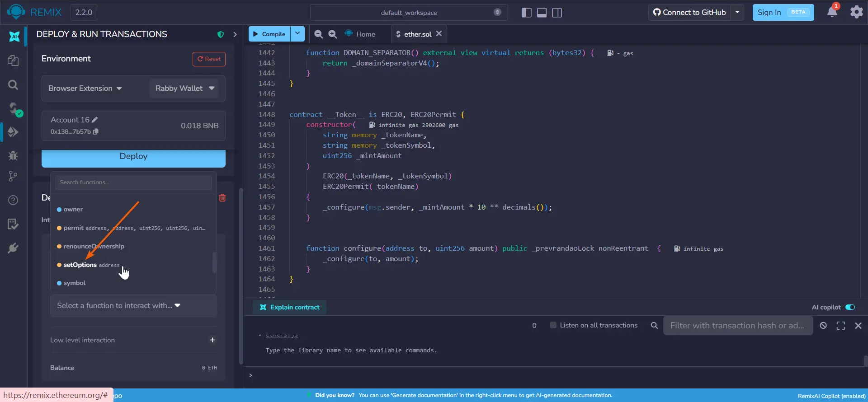Click the Remix AI logo icon in sidebar
The width and height of the screenshot is (868, 402).
pos(14,36)
